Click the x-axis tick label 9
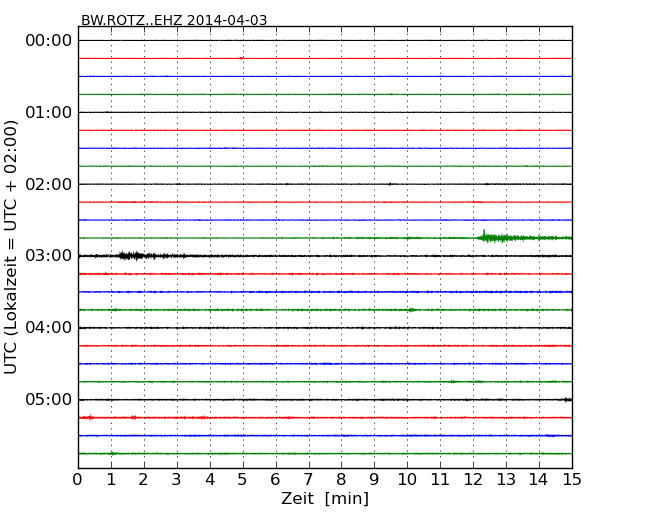Viewport: 650px width, 520px height. pos(374,480)
